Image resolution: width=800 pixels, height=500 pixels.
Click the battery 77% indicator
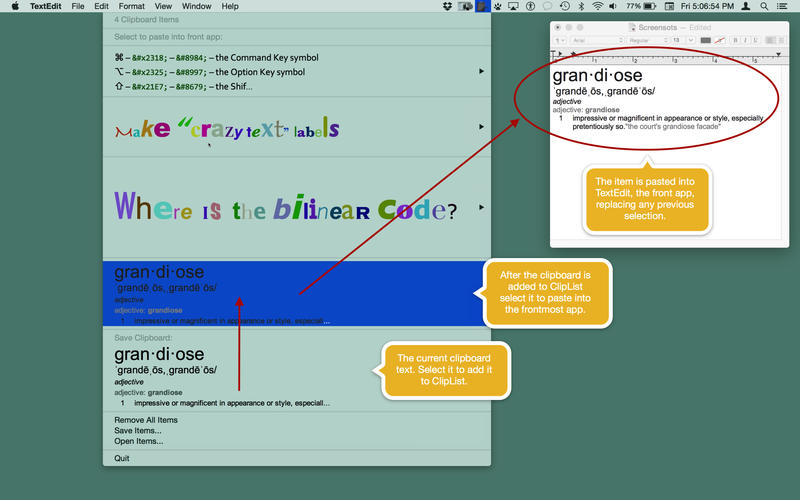tap(641, 6)
